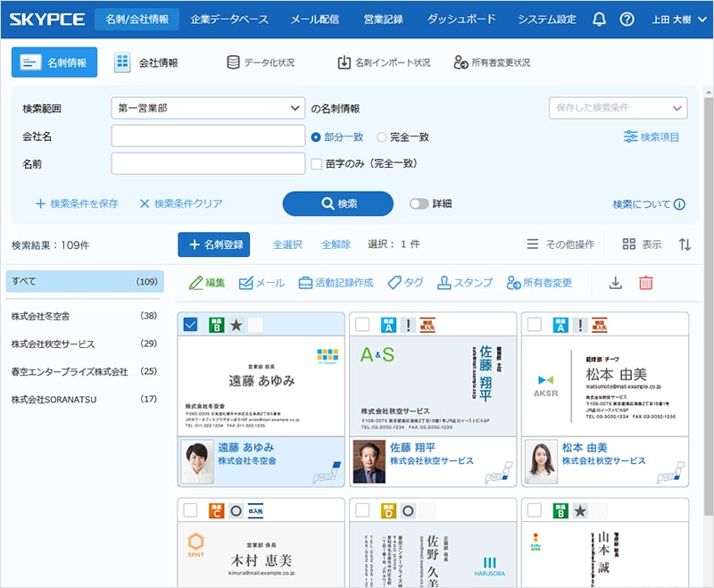This screenshot has height=588, width=714.
Task: Open the 表示 view options
Action: [x=642, y=244]
